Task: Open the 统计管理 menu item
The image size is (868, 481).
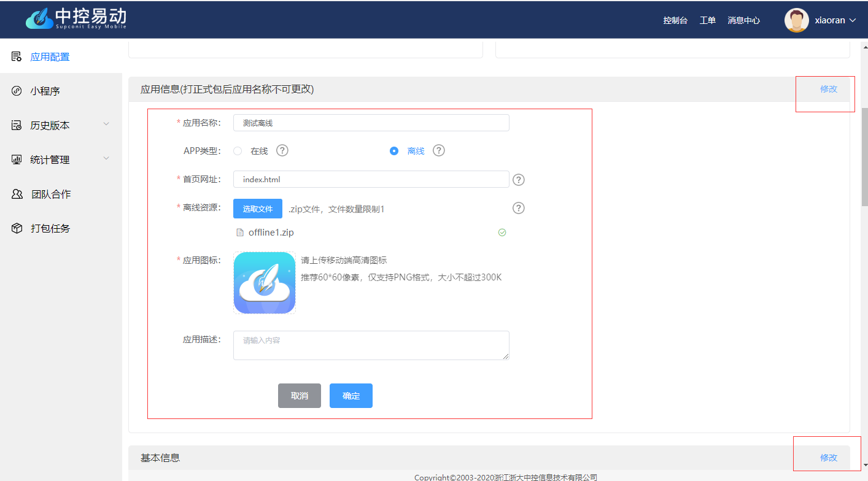Action: point(61,160)
